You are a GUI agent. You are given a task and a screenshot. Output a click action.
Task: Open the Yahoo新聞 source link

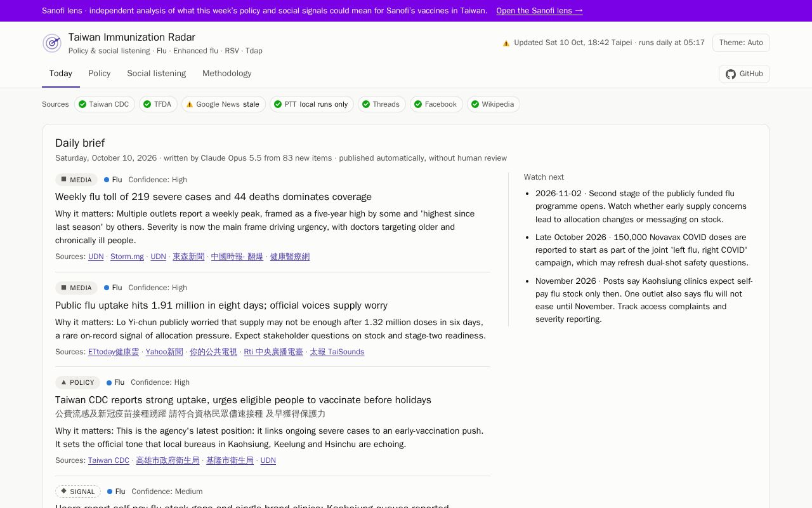tap(164, 352)
